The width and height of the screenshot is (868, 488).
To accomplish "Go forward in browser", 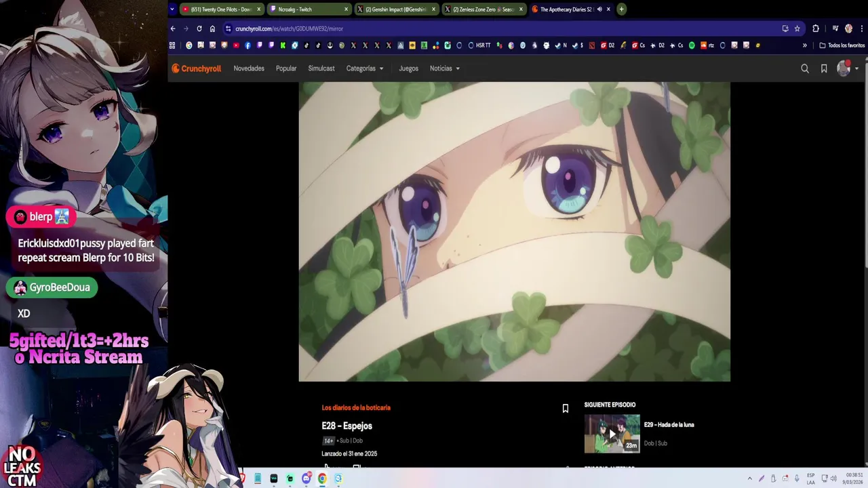I will 186,28.
